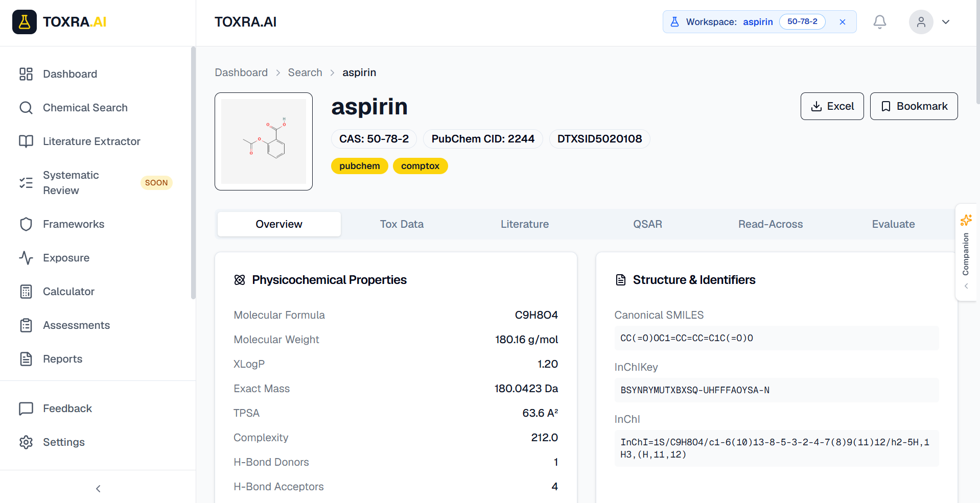
Task: Click the CAS: 50-78-2 chip
Action: point(374,139)
